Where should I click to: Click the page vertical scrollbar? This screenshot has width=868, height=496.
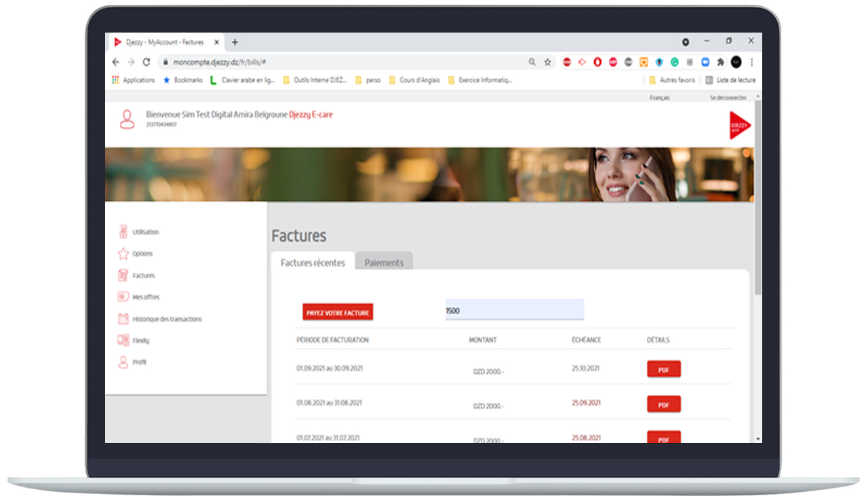(x=757, y=197)
